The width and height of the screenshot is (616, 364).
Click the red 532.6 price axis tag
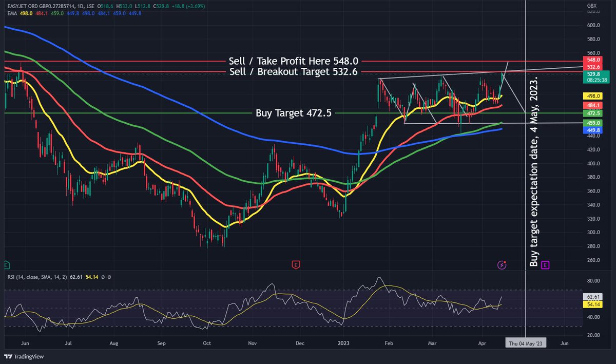click(593, 67)
